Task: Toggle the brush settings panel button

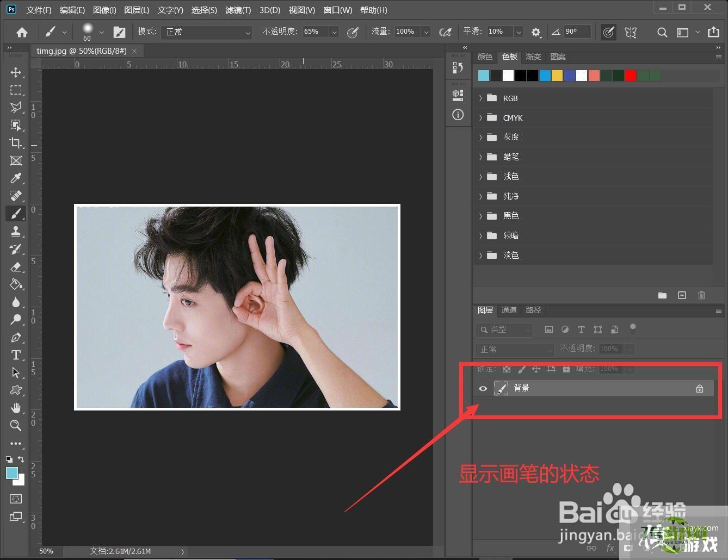Action: point(119,32)
